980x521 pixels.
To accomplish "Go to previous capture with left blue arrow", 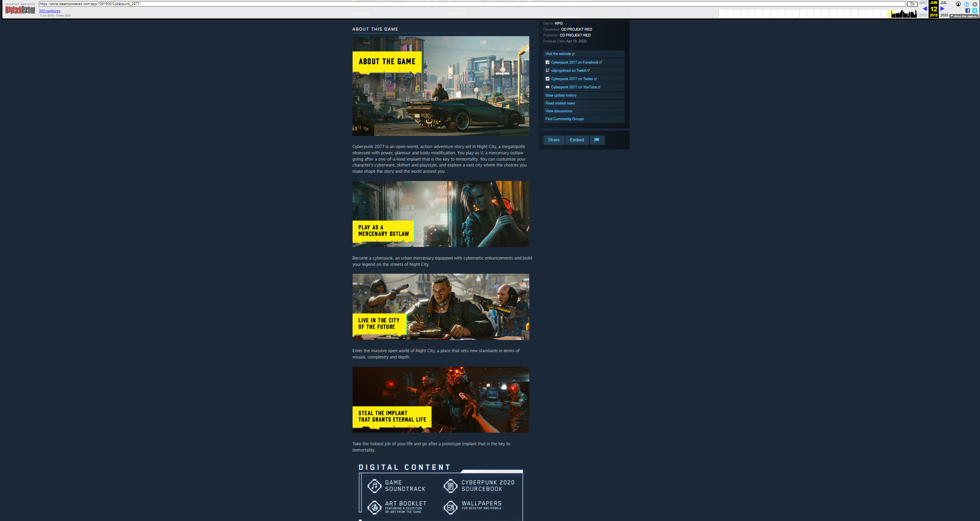I will [x=925, y=9].
